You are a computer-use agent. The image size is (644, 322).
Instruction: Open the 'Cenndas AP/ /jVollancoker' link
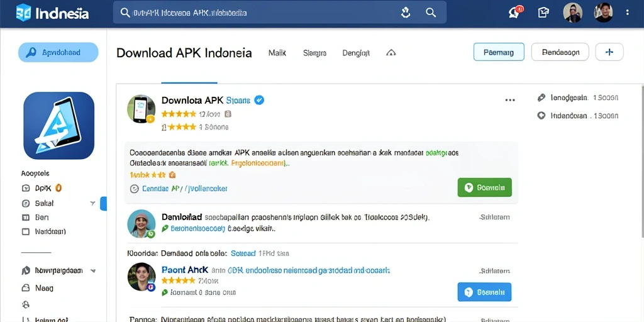coord(184,189)
